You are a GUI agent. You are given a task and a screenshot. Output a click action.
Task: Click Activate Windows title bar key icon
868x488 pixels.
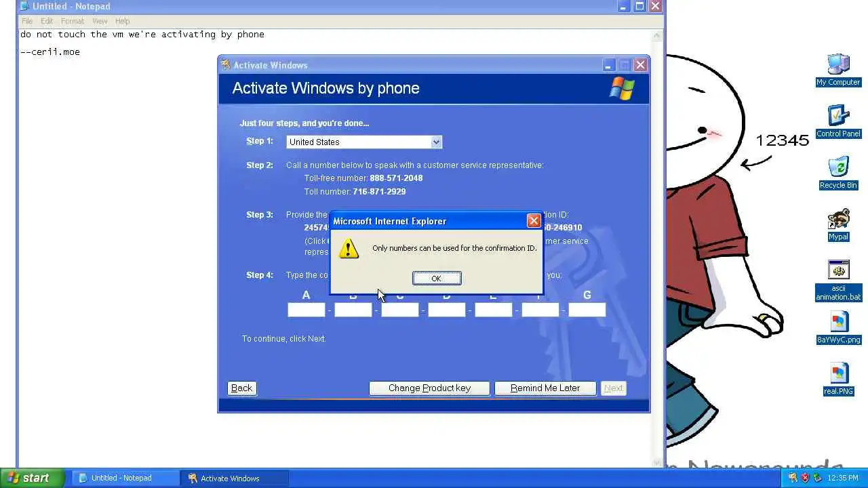pyautogui.click(x=226, y=65)
